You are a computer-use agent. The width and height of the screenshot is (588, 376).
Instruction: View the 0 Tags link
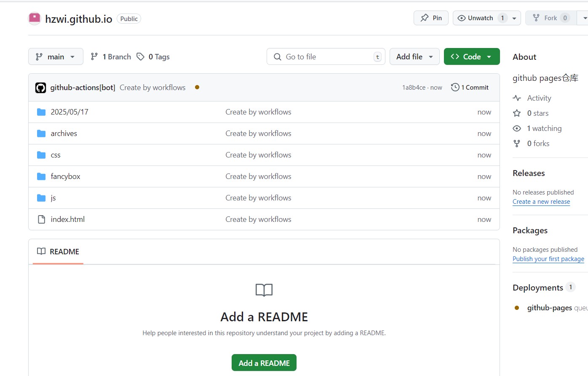(153, 56)
